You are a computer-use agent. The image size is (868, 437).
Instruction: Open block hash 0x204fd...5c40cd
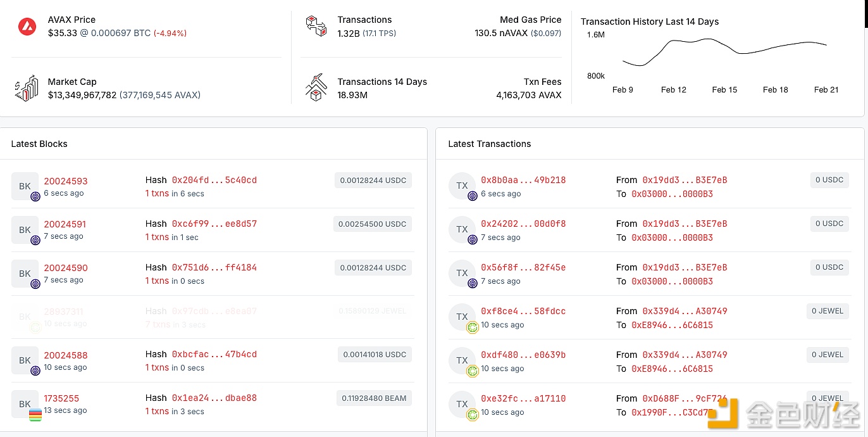[x=214, y=180]
